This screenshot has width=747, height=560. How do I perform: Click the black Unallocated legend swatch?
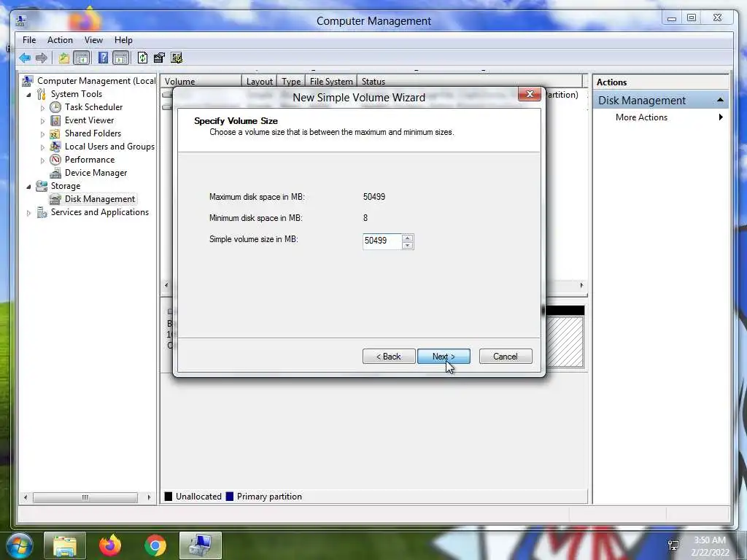point(169,496)
